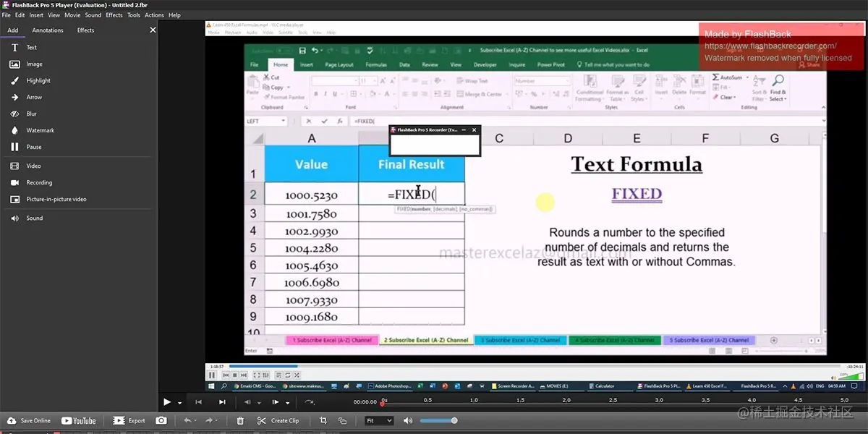The image size is (868, 434).
Task: Step forward one frame
Action: pos(276,402)
